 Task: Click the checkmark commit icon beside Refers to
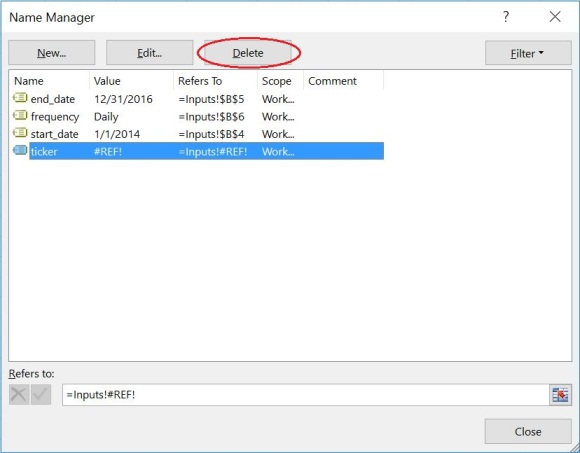pos(41,395)
